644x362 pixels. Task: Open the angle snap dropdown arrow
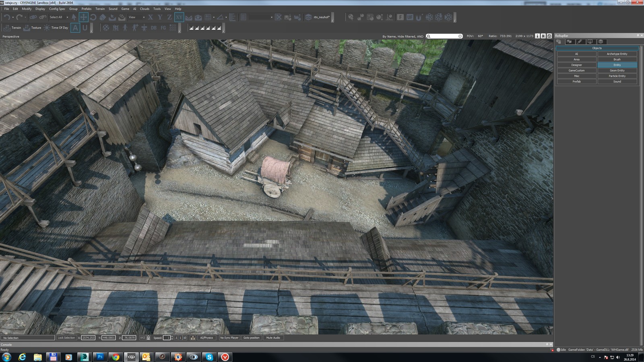click(x=226, y=17)
